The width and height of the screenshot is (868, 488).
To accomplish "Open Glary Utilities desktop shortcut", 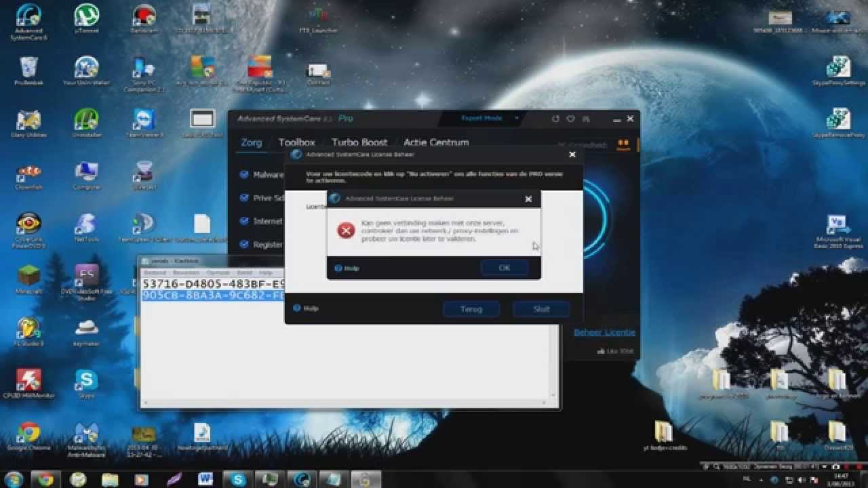I will (28, 123).
